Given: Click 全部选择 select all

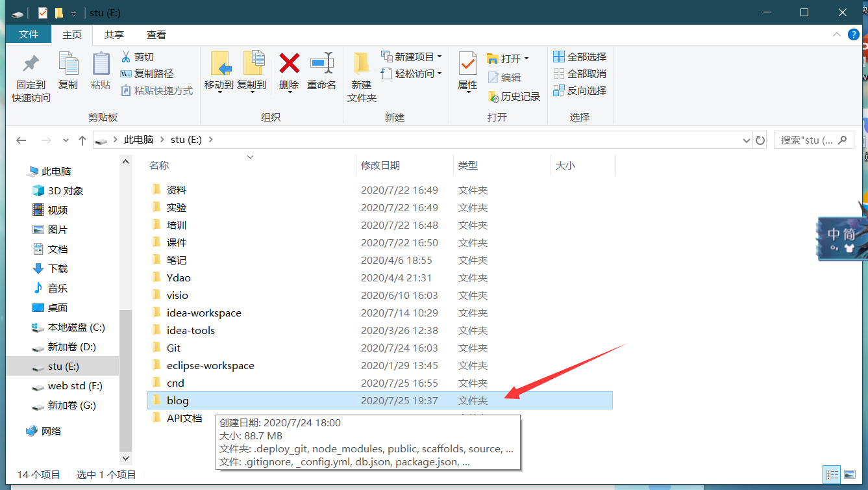Looking at the screenshot, I should [580, 57].
